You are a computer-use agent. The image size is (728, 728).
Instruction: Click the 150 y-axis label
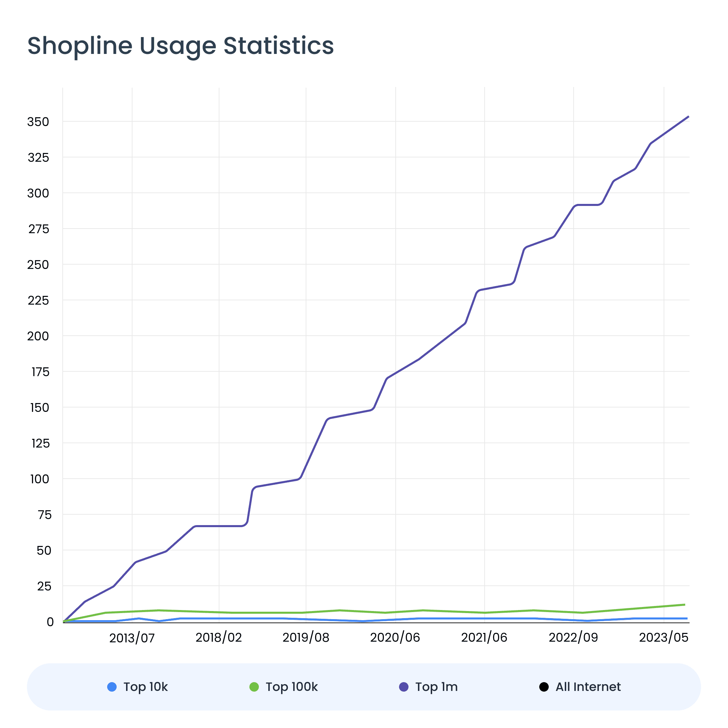(39, 407)
